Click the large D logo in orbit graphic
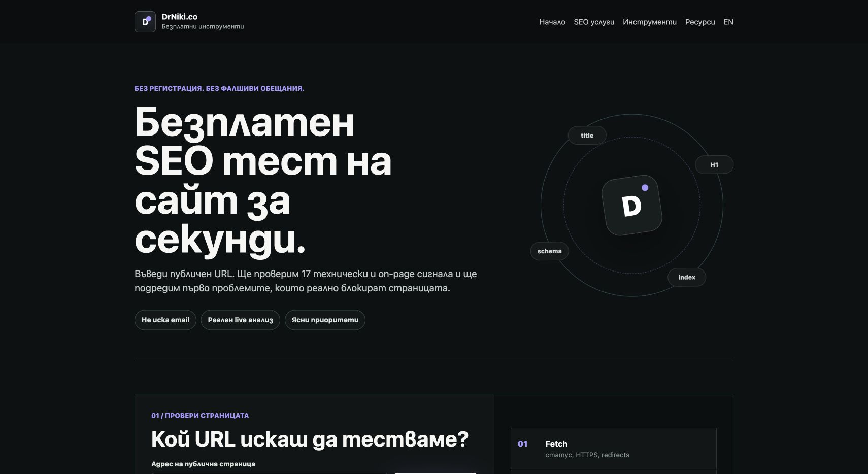Viewport: 868px width, 474px height. click(x=632, y=206)
